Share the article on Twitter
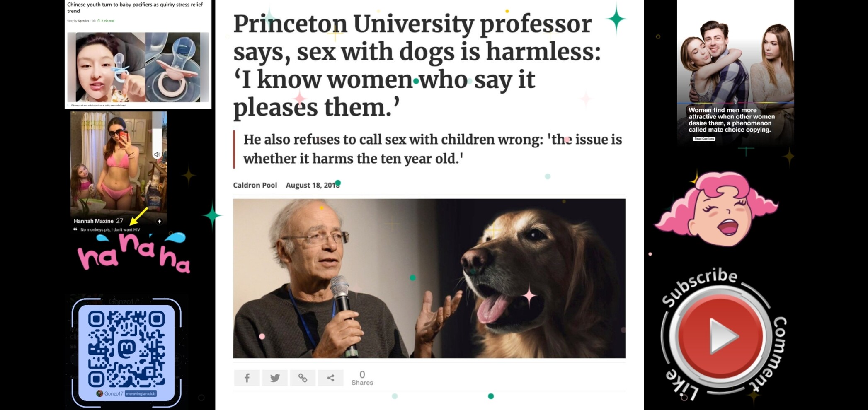The height and width of the screenshot is (410, 868). point(274,378)
